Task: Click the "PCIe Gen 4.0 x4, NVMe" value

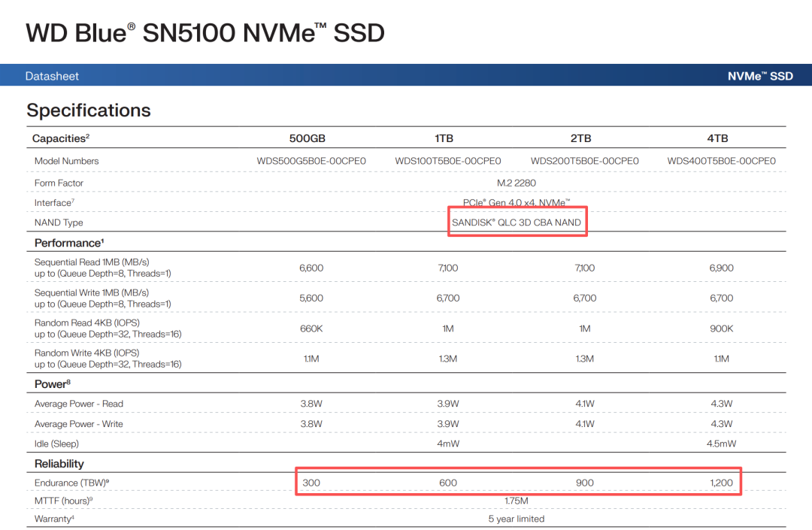Action: (x=517, y=202)
